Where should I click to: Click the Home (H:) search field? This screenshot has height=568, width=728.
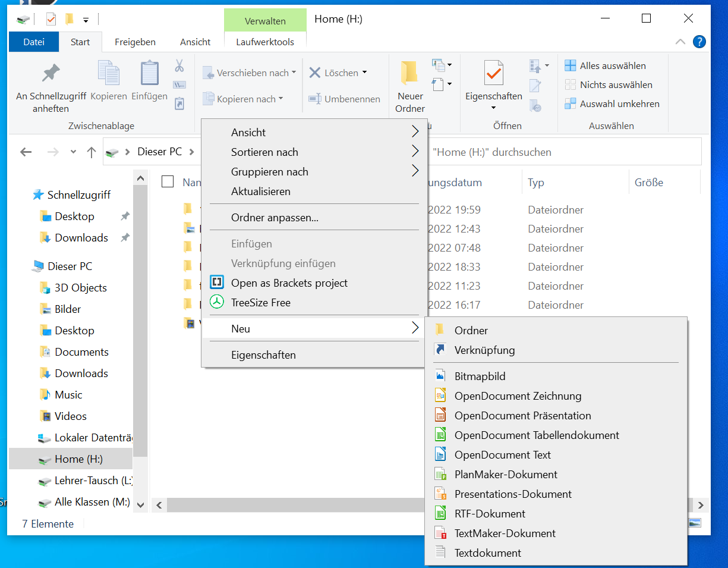tap(565, 152)
